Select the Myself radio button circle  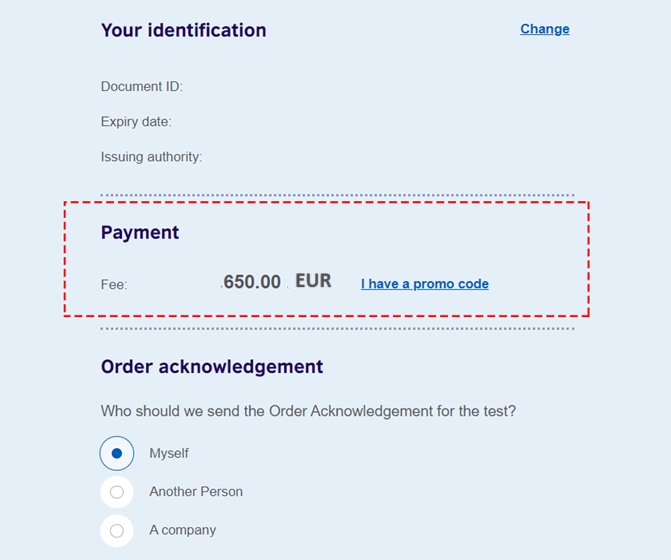[x=117, y=453]
